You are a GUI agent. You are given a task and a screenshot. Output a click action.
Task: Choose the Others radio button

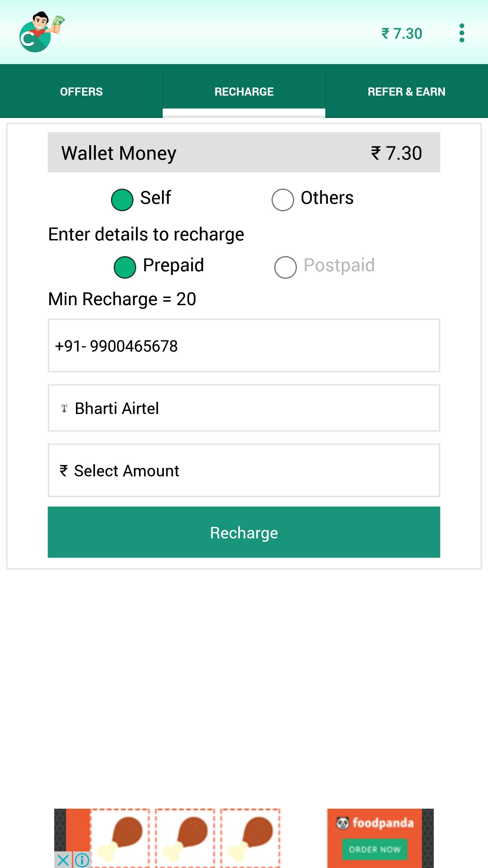(283, 200)
